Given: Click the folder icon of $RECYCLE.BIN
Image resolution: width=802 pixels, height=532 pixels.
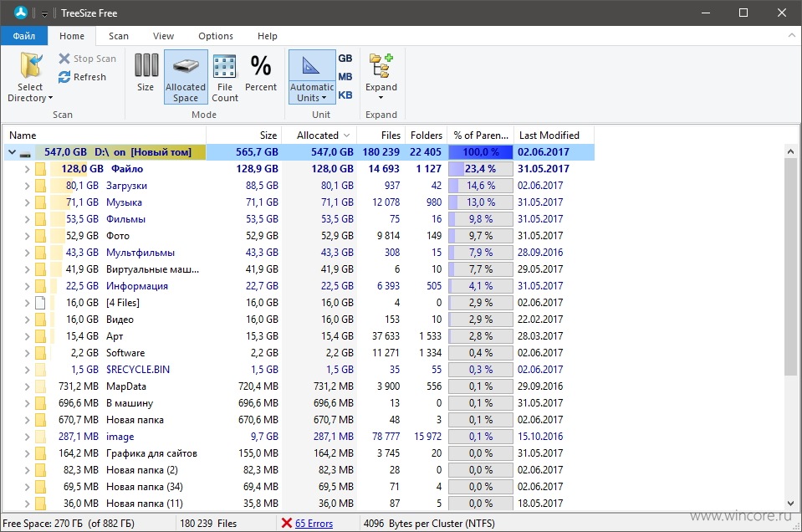Looking at the screenshot, I should 40,370.
